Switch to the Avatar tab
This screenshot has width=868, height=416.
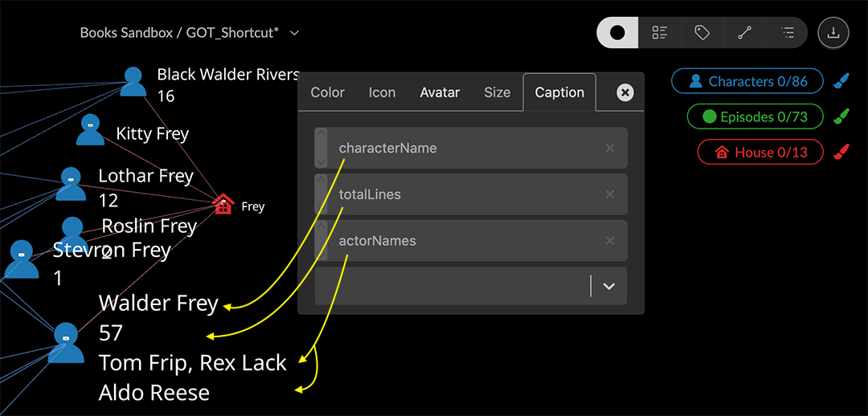click(x=440, y=92)
